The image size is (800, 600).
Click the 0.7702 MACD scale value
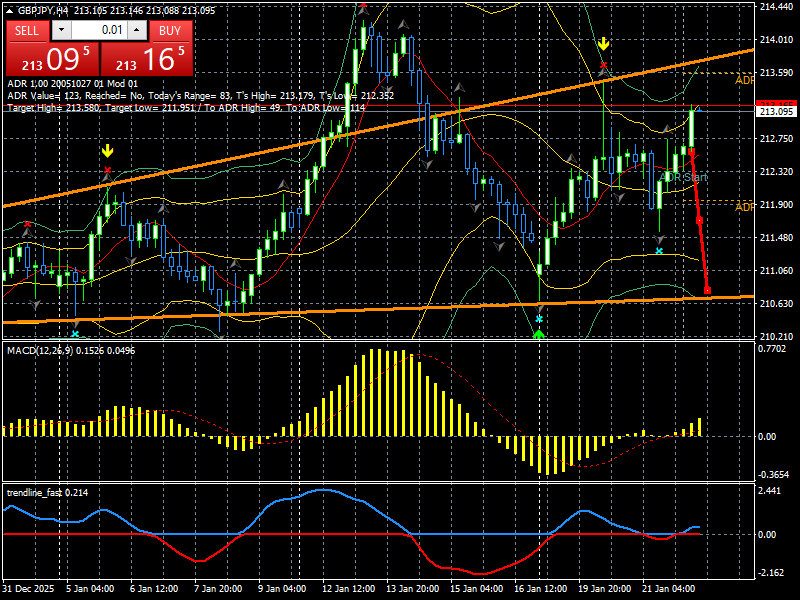click(772, 349)
